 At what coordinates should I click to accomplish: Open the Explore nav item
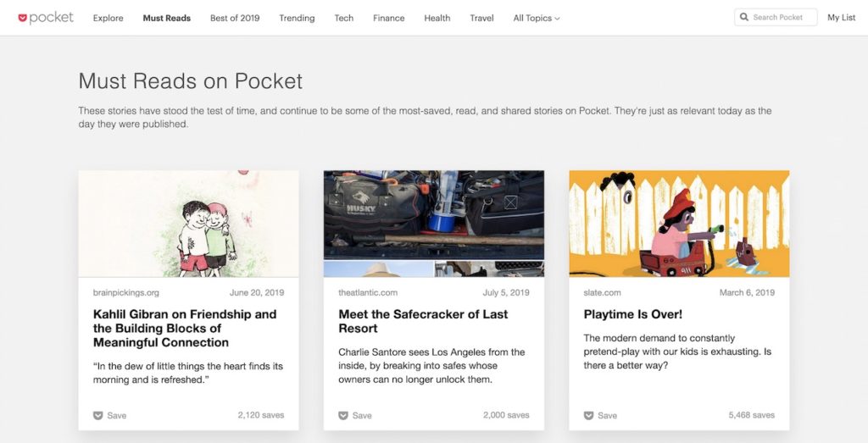(x=108, y=18)
